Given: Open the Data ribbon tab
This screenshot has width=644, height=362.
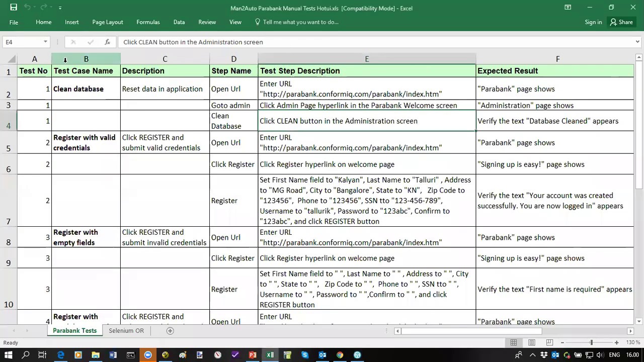Looking at the screenshot, I should coord(179,22).
